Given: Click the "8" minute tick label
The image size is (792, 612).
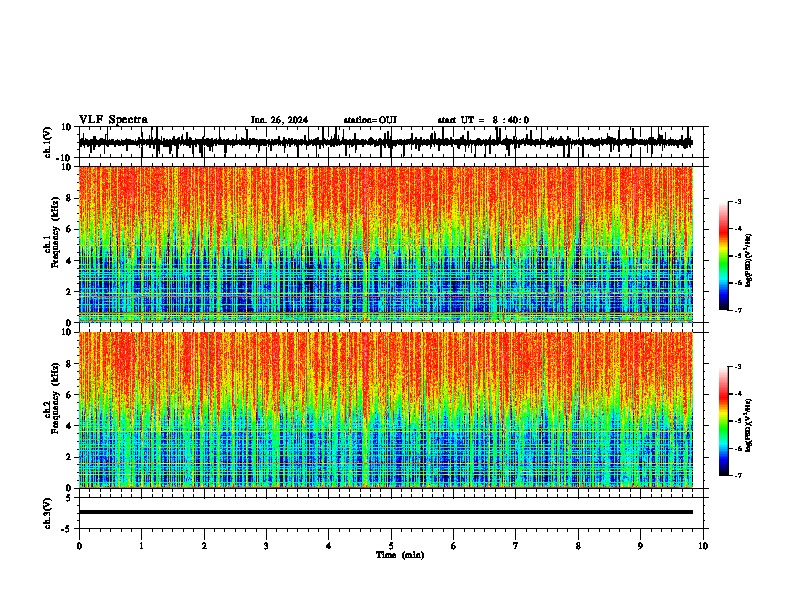Looking at the screenshot, I should pos(578,546).
